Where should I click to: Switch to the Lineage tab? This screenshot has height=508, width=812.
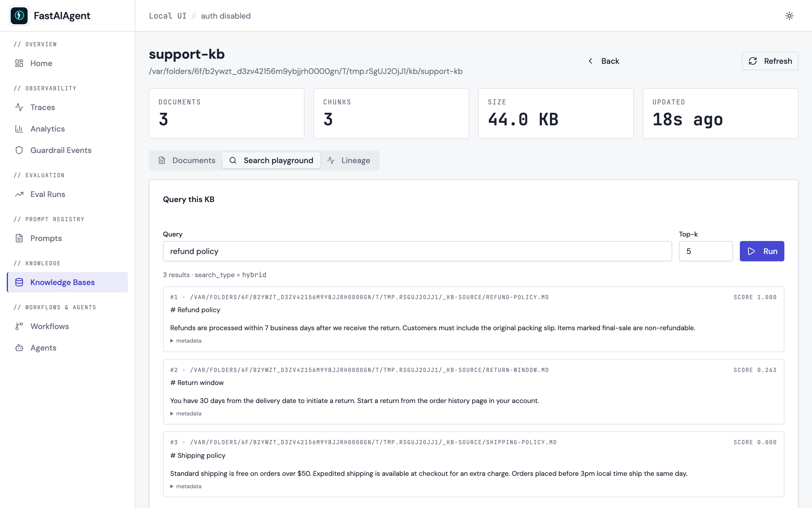[349, 160]
